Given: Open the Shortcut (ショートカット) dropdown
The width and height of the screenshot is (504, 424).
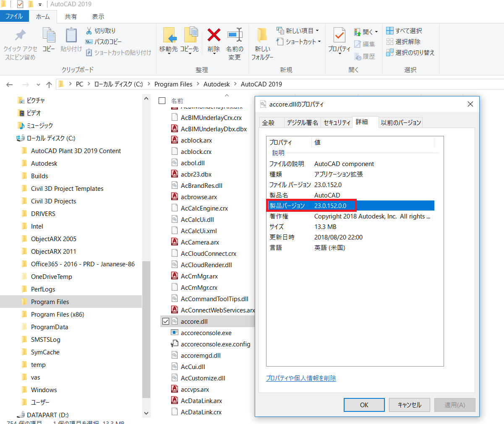Looking at the screenshot, I should pyautogui.click(x=299, y=42).
